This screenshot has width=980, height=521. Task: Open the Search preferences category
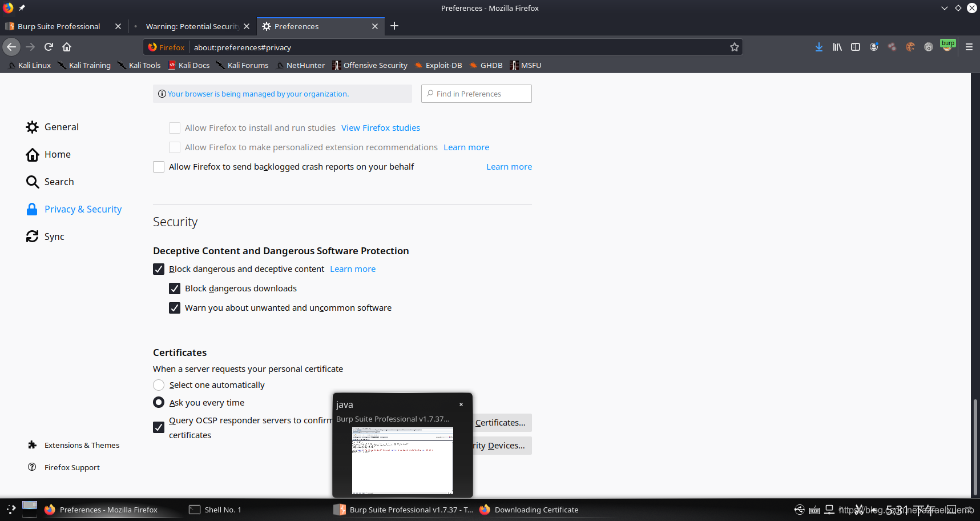[50, 182]
